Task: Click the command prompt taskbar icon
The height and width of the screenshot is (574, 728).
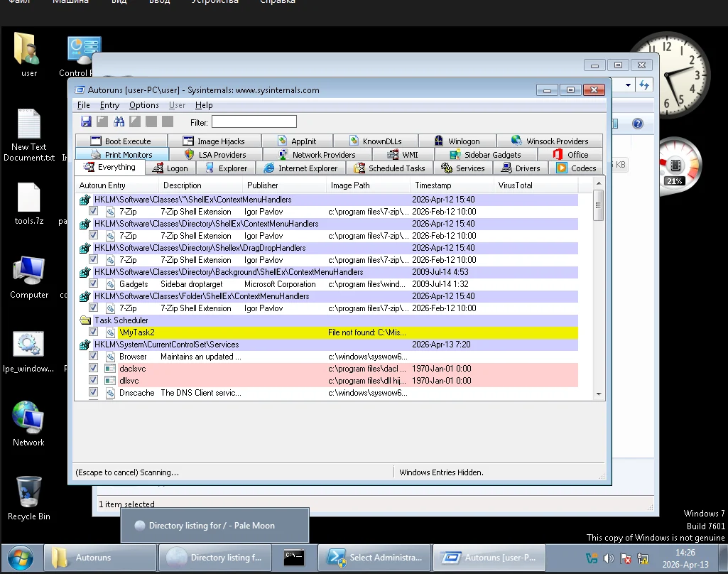Action: (294, 557)
